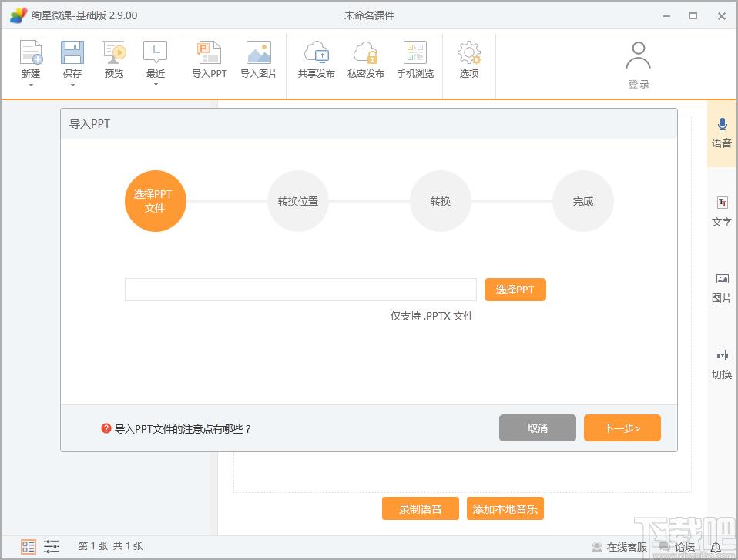This screenshot has width=738, height=560.
Task: Click the Import PPT (导入PPT) toolbar icon
Action: click(x=209, y=53)
